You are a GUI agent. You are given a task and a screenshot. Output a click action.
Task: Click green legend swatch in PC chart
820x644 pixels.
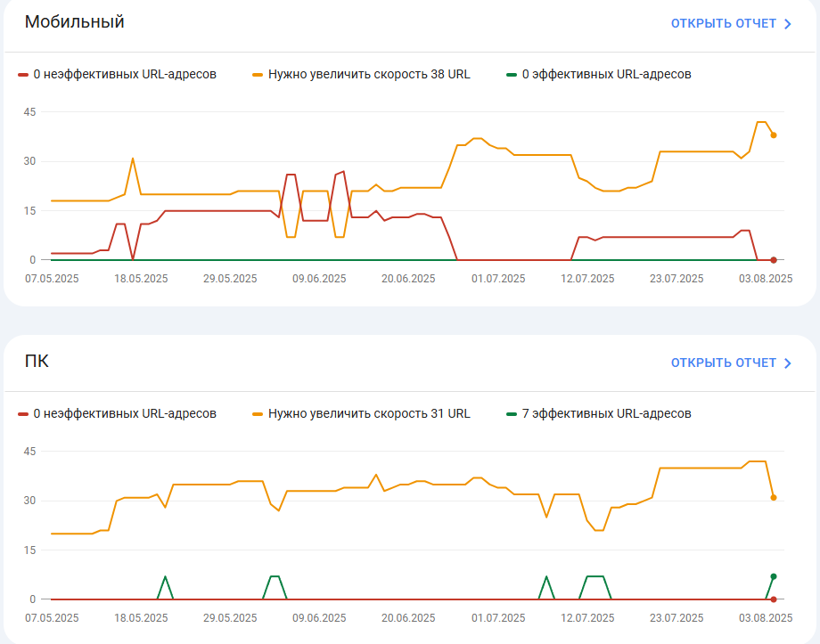tap(512, 414)
